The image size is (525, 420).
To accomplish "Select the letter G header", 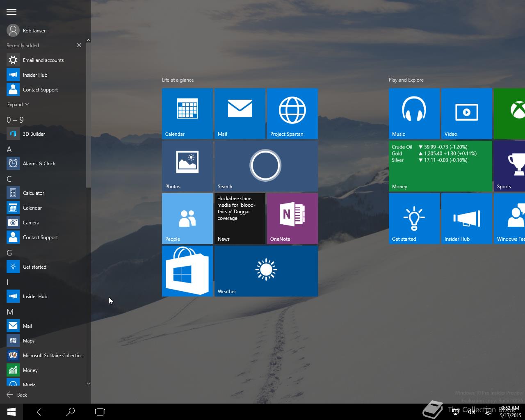I will 9,253.
